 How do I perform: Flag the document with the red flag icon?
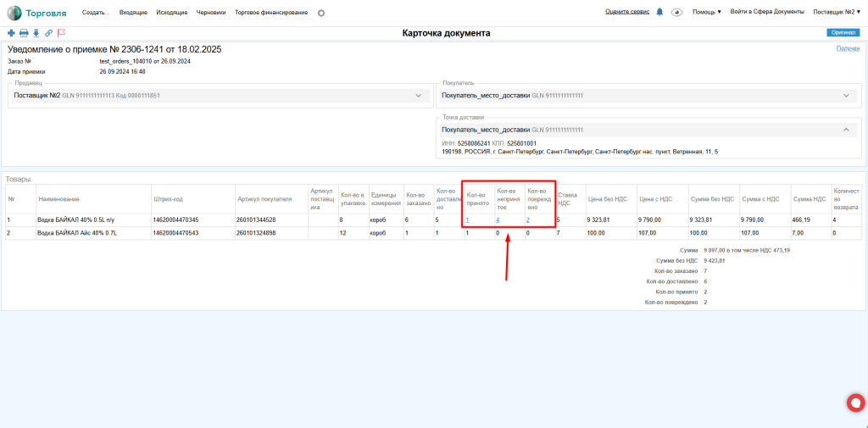pyautogui.click(x=61, y=33)
